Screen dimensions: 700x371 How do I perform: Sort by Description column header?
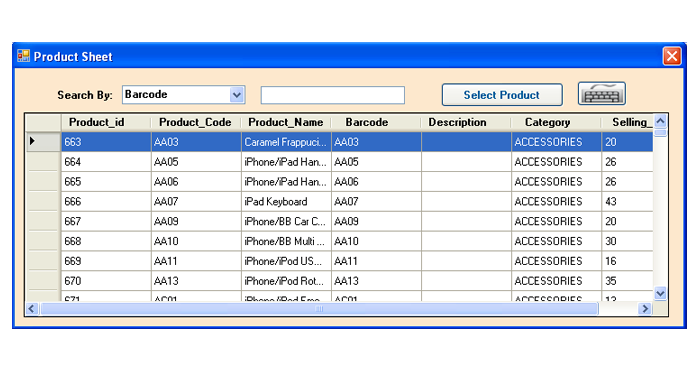click(x=466, y=122)
